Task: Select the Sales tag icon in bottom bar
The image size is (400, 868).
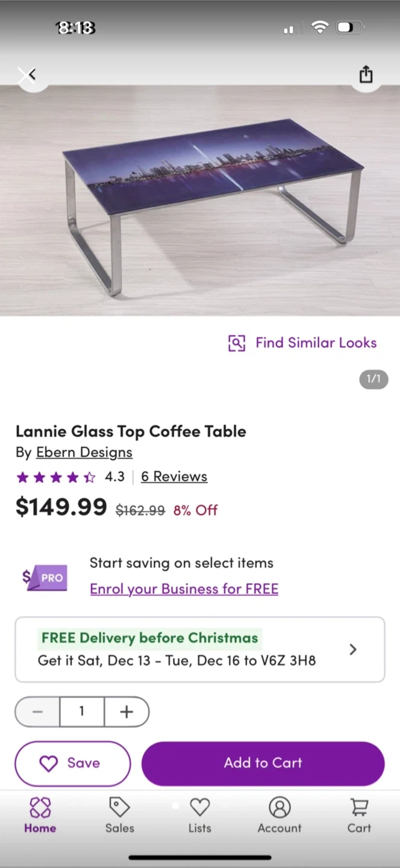Action: point(119,807)
